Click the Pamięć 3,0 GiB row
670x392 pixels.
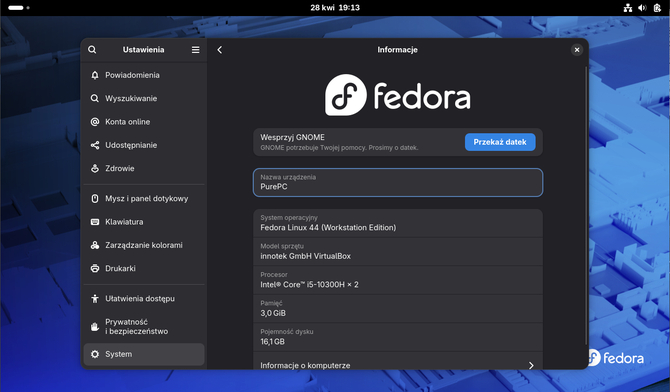pos(398,309)
